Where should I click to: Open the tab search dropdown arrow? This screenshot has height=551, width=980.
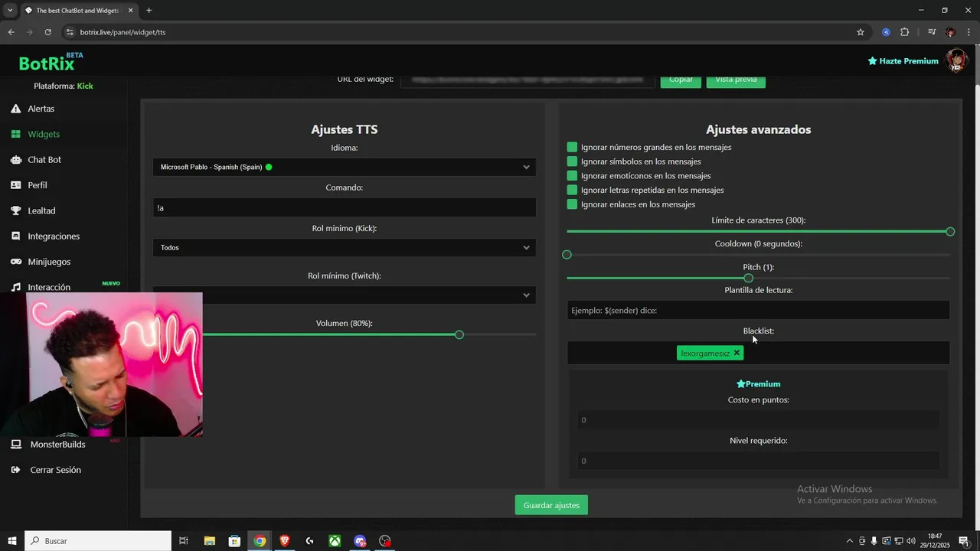point(10,11)
